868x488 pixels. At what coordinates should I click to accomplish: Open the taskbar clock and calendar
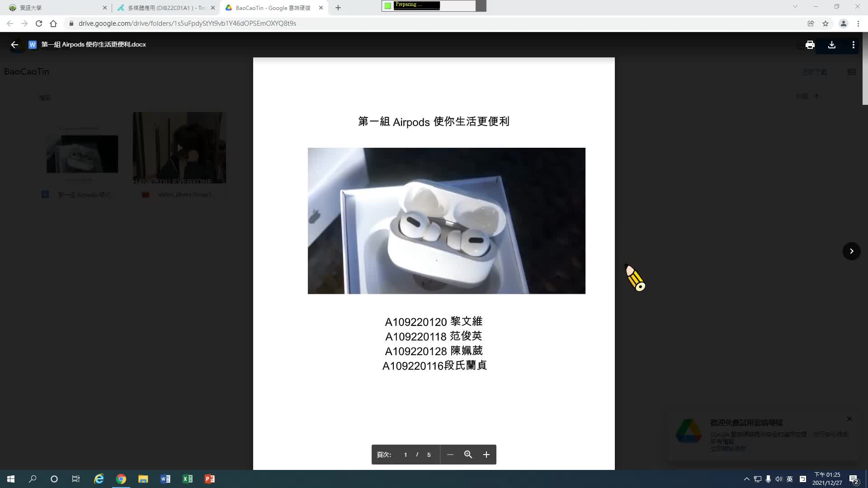(827, 479)
